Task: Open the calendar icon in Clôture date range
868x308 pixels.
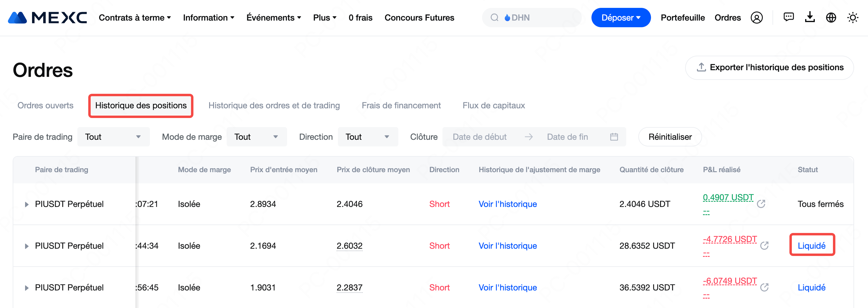Action: [x=614, y=137]
